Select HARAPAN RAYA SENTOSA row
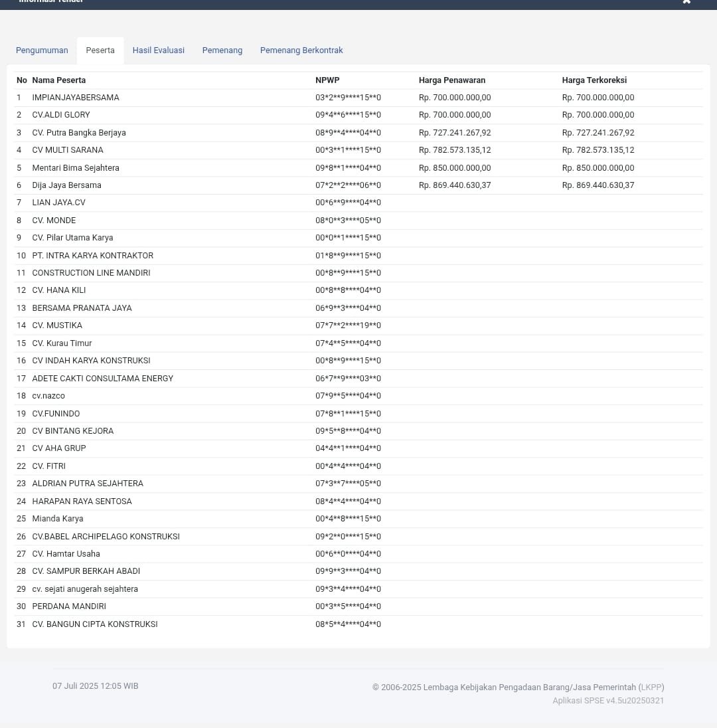The image size is (717, 728). (358, 501)
